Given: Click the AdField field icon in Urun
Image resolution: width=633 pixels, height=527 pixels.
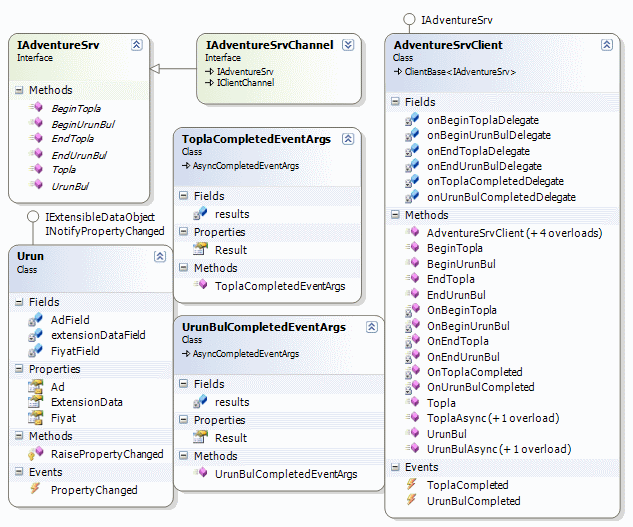Looking at the screenshot, I should pyautogui.click(x=36, y=320).
